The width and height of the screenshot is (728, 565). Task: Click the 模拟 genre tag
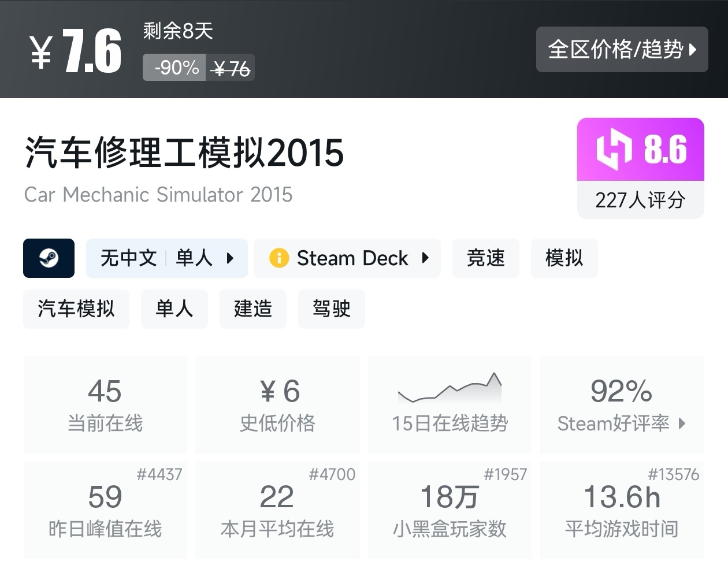point(564,258)
